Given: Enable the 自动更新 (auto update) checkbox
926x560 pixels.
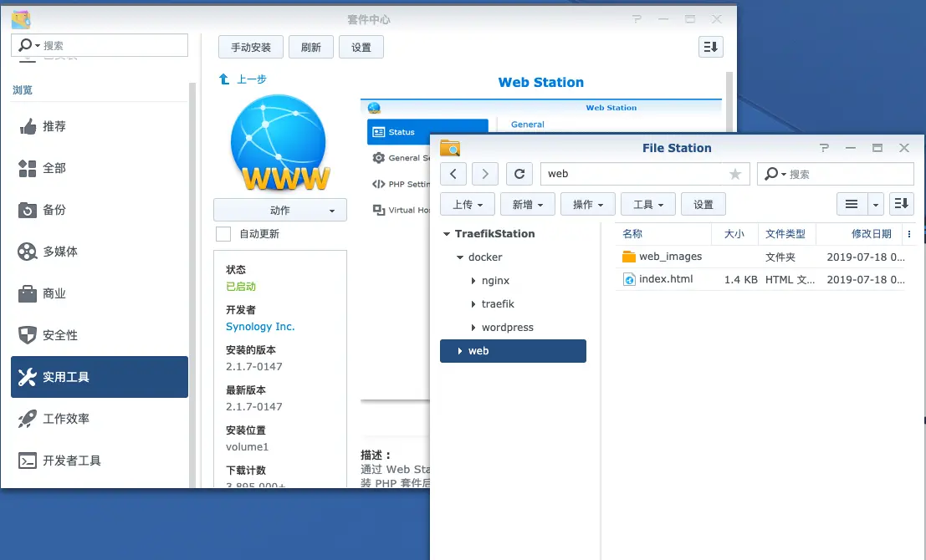Looking at the screenshot, I should coord(223,234).
